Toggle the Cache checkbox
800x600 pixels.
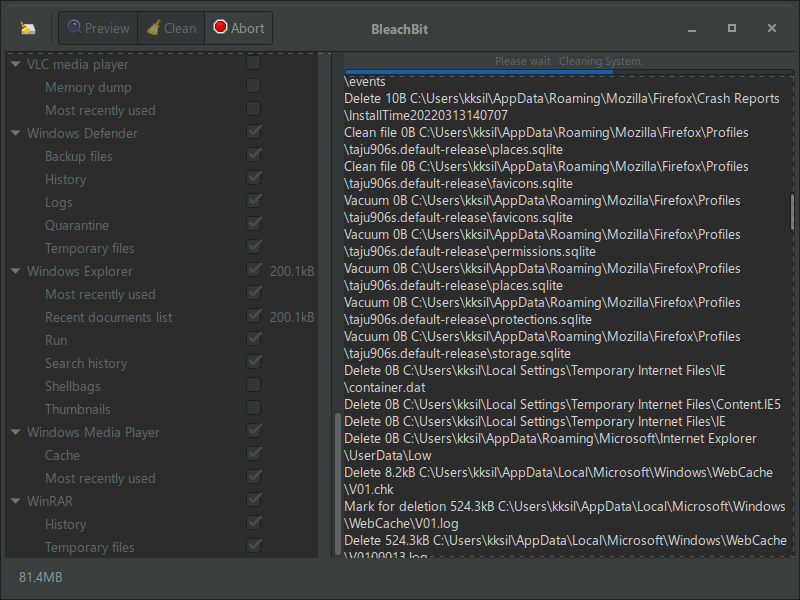254,454
